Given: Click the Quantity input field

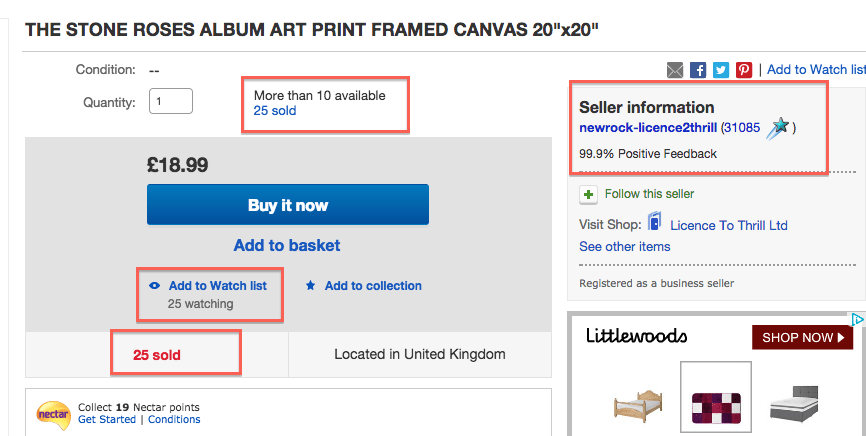Looking at the screenshot, I should (x=171, y=101).
